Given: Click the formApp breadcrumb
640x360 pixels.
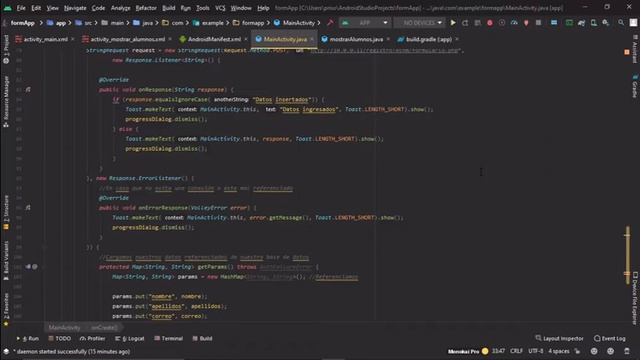Looking at the screenshot, I should click(x=22, y=23).
